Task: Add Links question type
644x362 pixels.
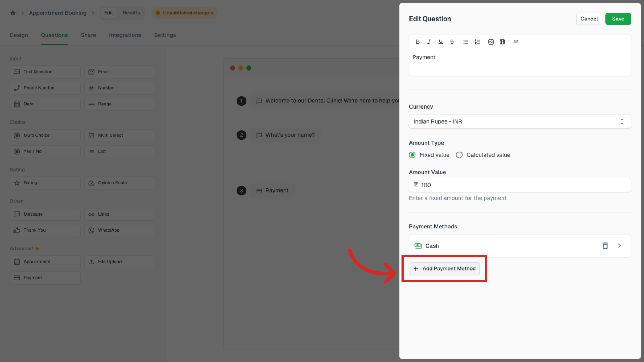Action: click(120, 214)
